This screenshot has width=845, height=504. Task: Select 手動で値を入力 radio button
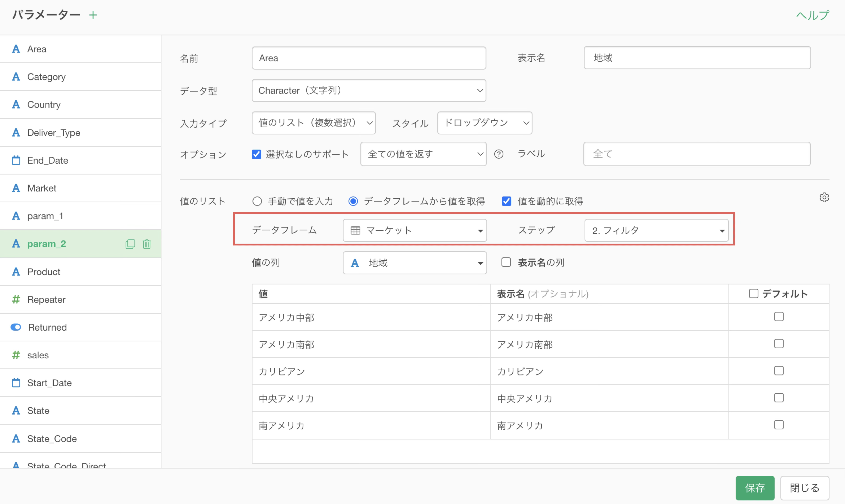click(x=257, y=201)
